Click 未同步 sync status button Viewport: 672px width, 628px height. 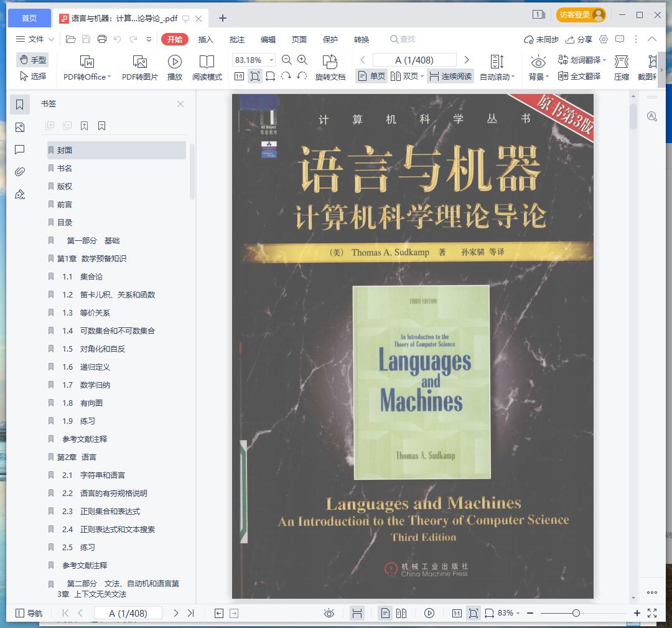tap(541, 39)
